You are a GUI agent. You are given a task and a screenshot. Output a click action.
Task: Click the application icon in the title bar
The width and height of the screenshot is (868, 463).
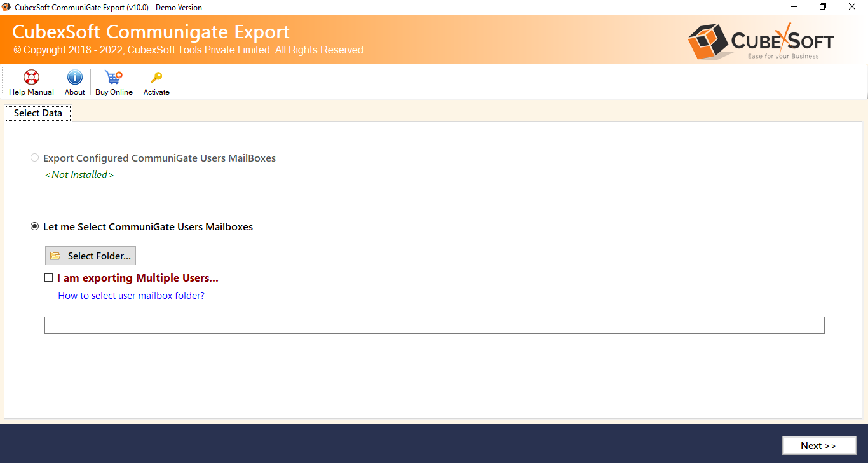point(6,7)
